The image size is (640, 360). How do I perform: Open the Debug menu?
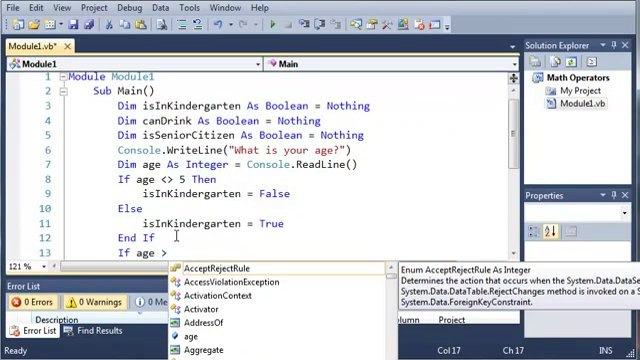pyautogui.click(x=129, y=8)
